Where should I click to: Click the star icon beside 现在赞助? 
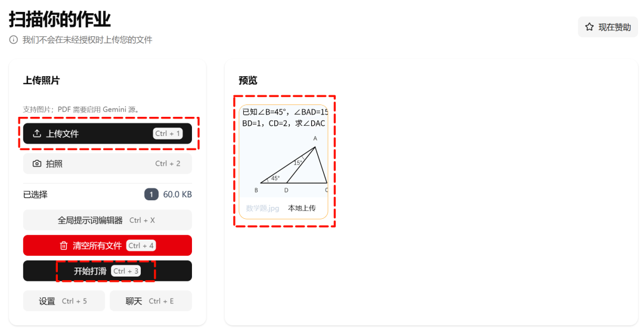(589, 27)
